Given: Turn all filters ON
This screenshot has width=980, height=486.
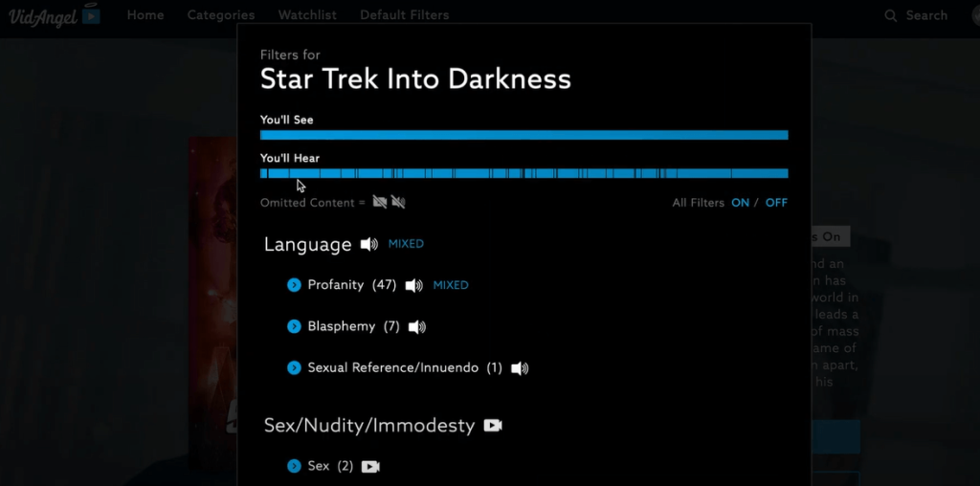Looking at the screenshot, I should (740, 203).
